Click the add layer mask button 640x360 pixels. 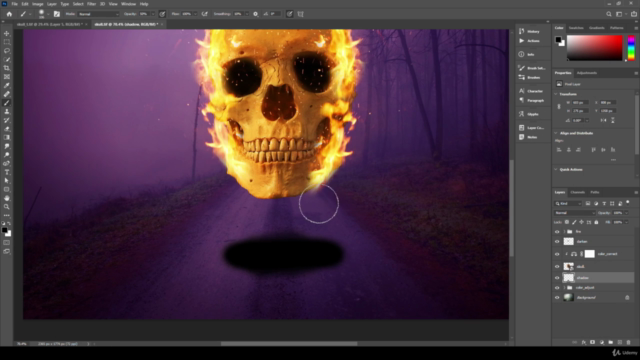pyautogui.click(x=592, y=342)
